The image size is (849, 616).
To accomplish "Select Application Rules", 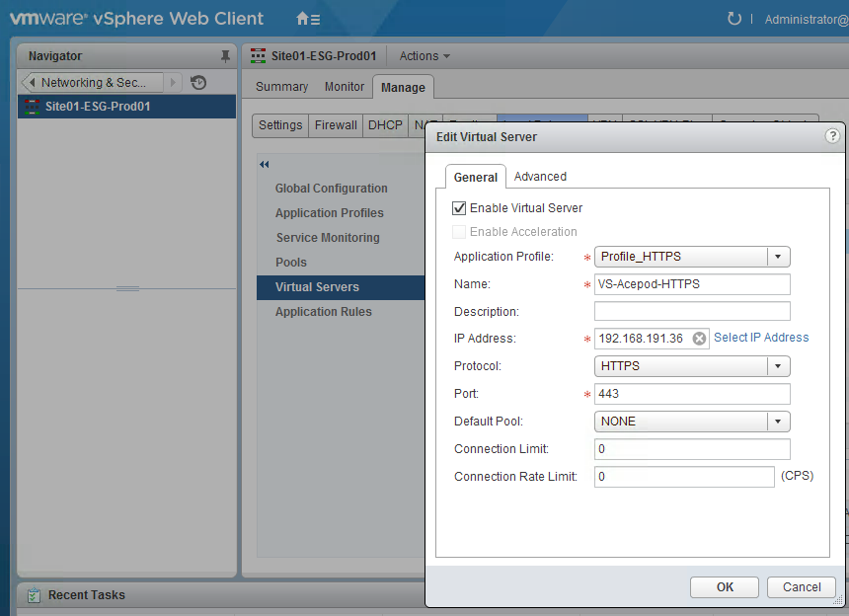I will click(x=323, y=312).
